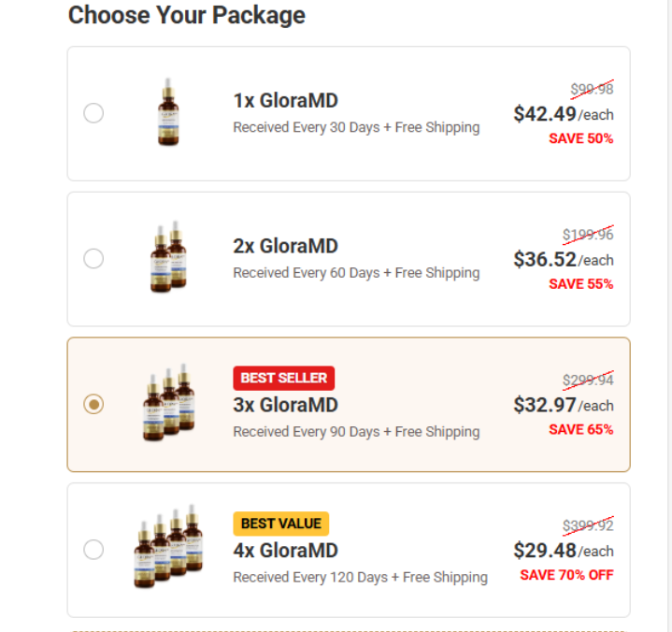Click the 1x GloraMD title

[285, 101]
